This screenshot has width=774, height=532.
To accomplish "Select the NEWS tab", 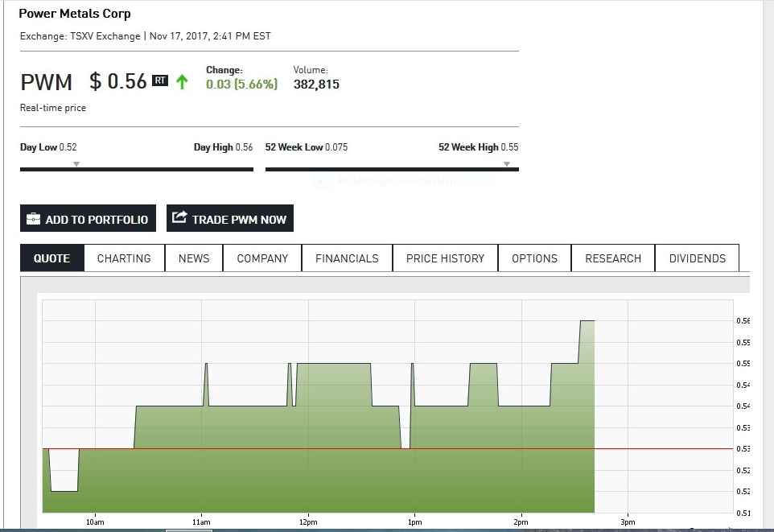I will pos(193,258).
